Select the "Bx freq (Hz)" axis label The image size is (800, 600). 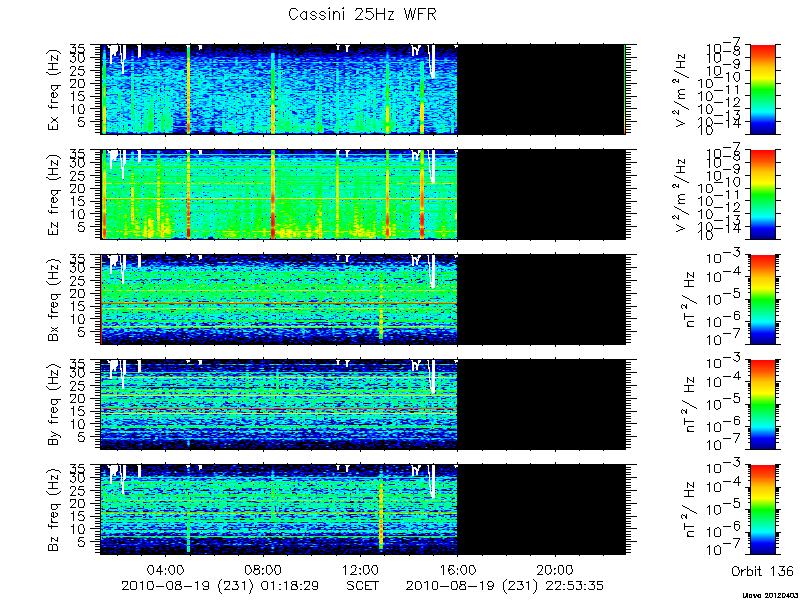pos(54,301)
